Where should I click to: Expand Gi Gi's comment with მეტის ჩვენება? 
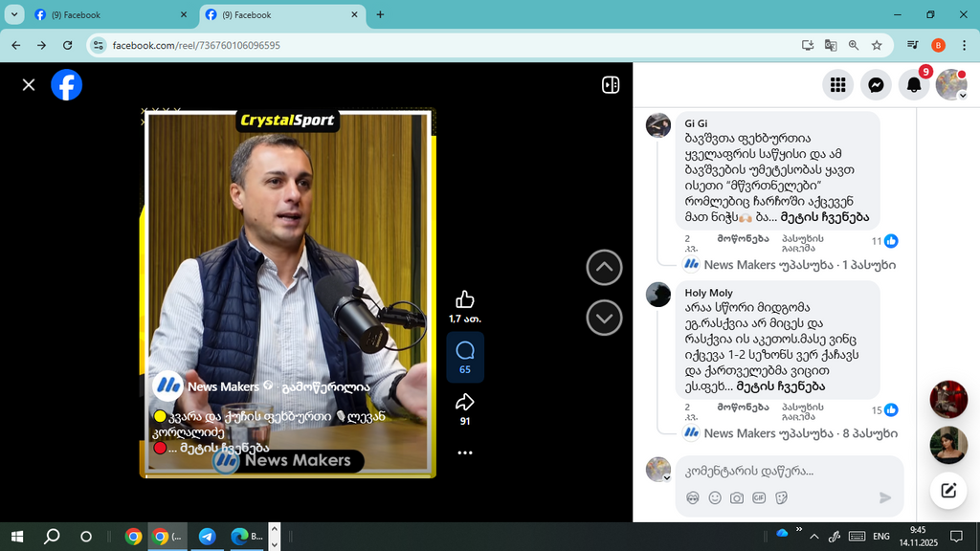pos(825,217)
